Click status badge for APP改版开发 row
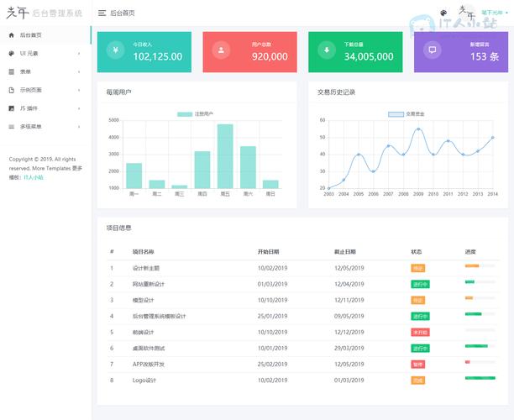This screenshot has width=514, height=420. 418,365
